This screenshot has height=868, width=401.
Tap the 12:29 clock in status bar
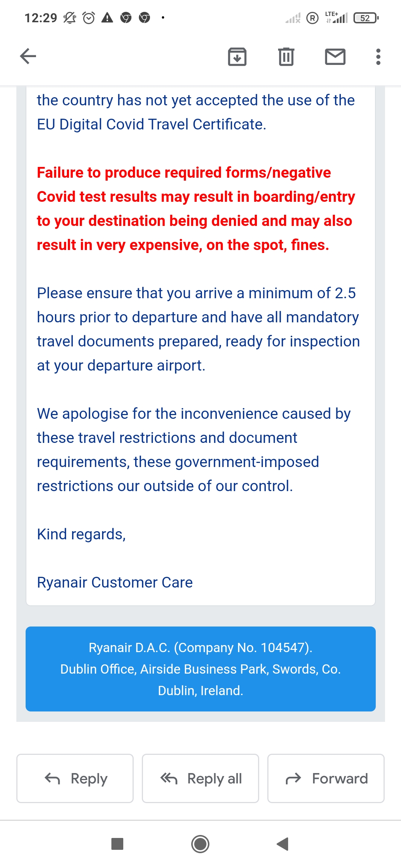pyautogui.click(x=41, y=18)
